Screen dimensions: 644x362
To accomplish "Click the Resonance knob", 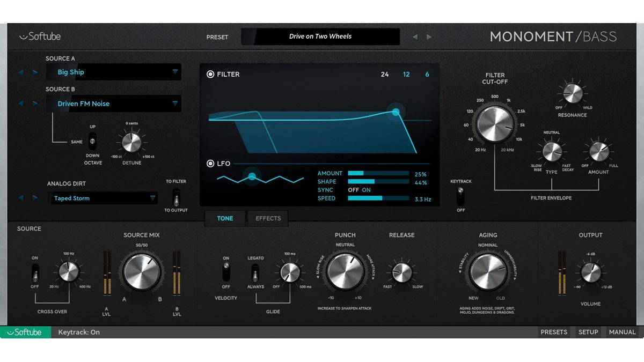I will point(572,94).
